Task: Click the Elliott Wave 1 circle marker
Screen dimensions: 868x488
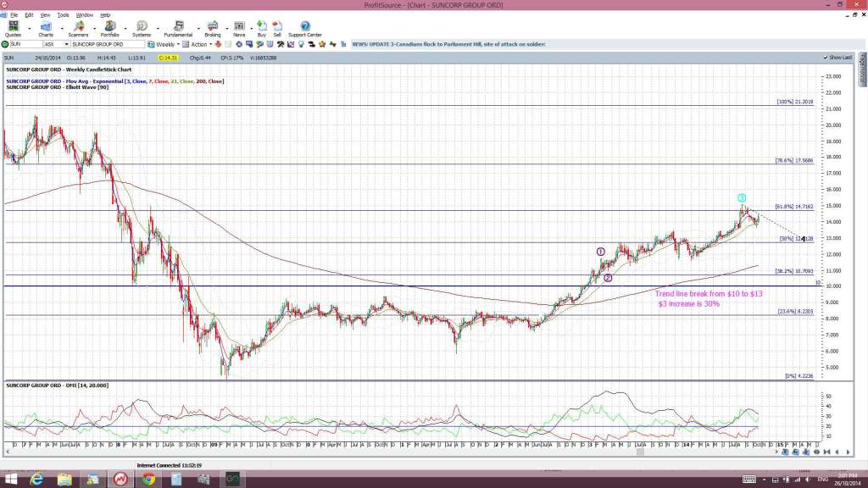Action: [601, 252]
